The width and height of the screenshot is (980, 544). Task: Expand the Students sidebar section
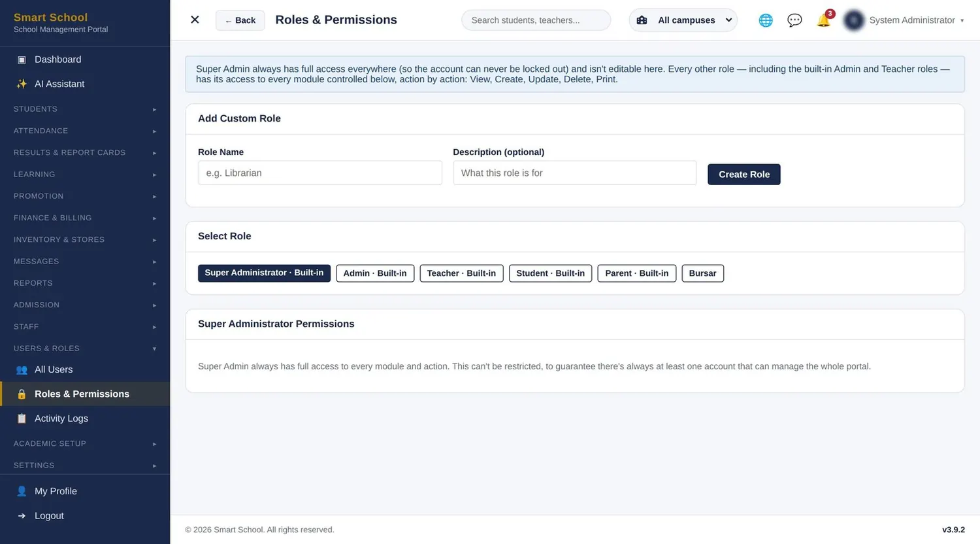click(85, 109)
